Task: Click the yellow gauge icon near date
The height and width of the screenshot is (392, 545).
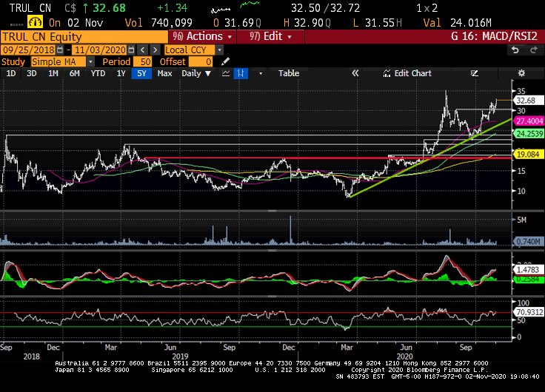Action: 35,23
